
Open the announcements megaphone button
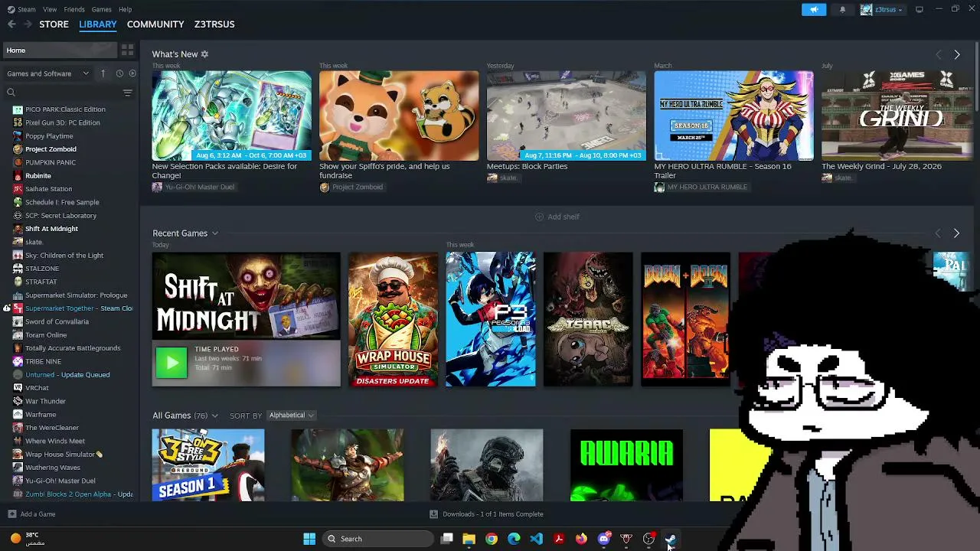click(814, 9)
